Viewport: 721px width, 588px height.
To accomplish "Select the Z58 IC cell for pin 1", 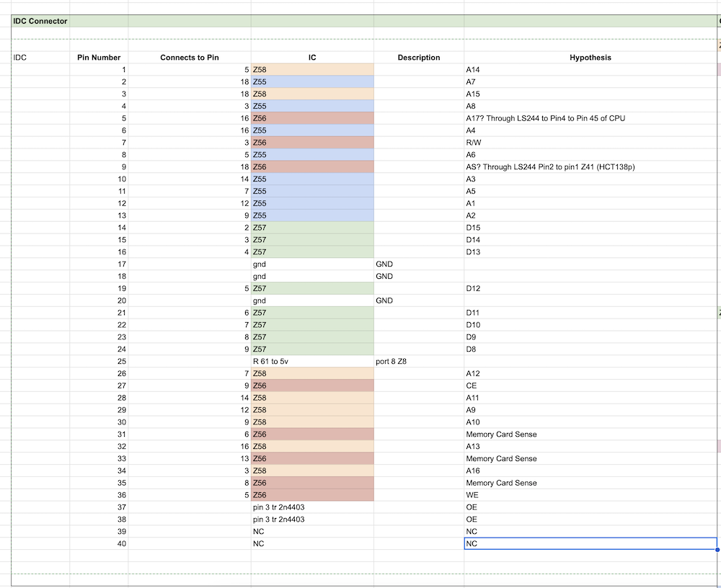I will 312,70.
